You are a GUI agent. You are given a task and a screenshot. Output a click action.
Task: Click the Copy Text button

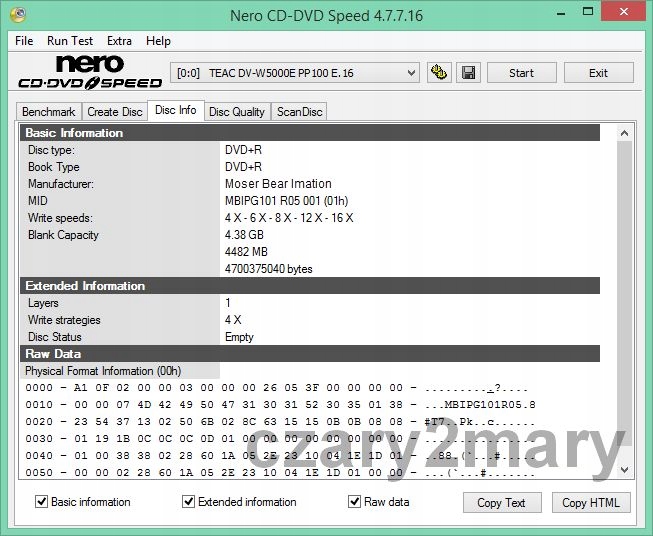click(x=501, y=502)
